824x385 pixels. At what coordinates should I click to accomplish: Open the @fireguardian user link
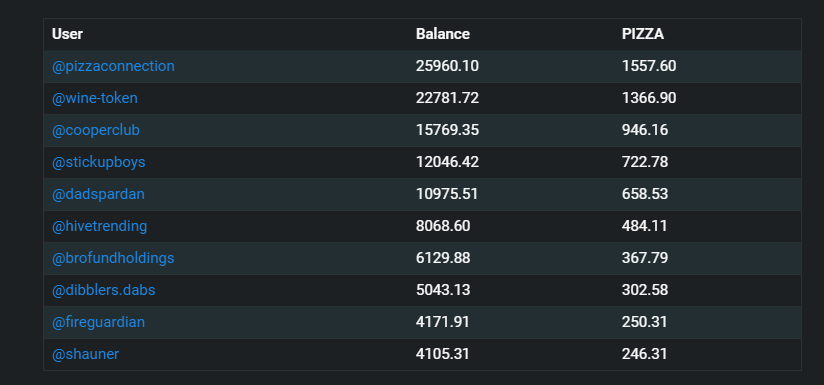click(x=98, y=322)
